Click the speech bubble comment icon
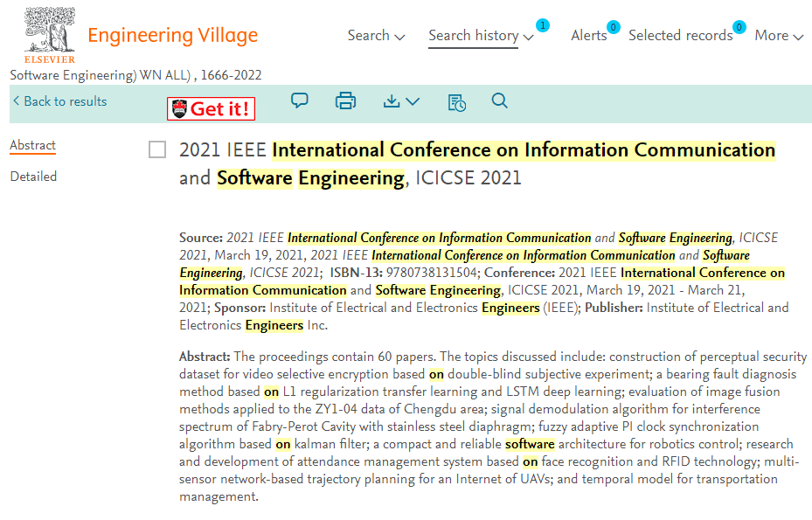The width and height of the screenshot is (812, 520). pyautogui.click(x=299, y=100)
